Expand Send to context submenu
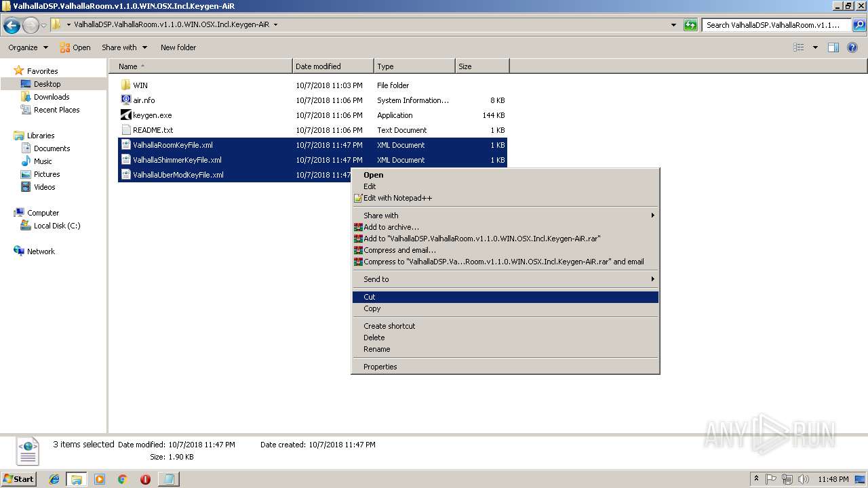This screenshot has width=868, height=488. click(505, 279)
